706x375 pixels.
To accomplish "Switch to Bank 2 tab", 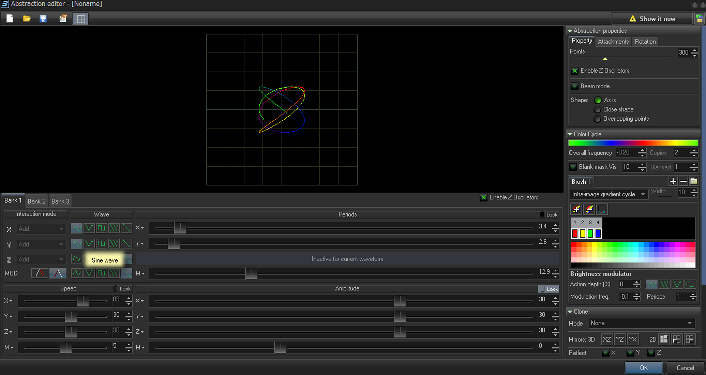I will pyautogui.click(x=36, y=201).
